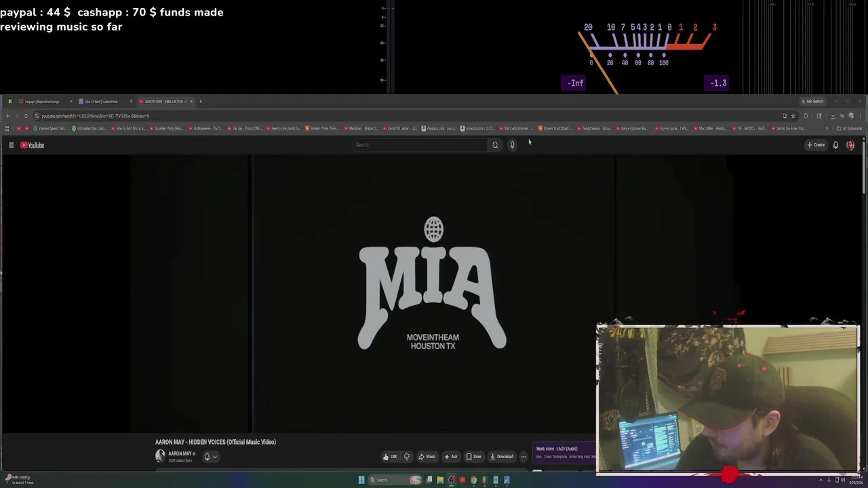Image resolution: width=868 pixels, height=488 pixels.
Task: Go to YouTube home via logo
Action: (32, 145)
